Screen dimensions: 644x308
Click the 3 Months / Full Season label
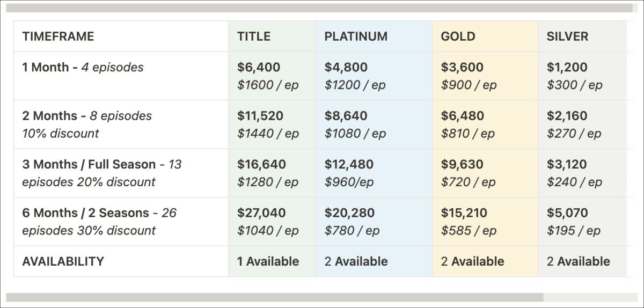coord(89,165)
